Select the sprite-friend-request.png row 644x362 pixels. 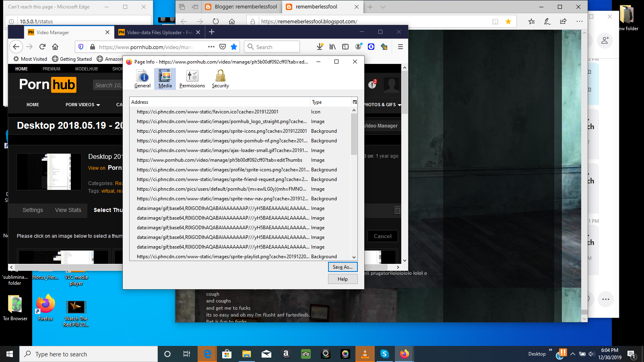coord(240,179)
